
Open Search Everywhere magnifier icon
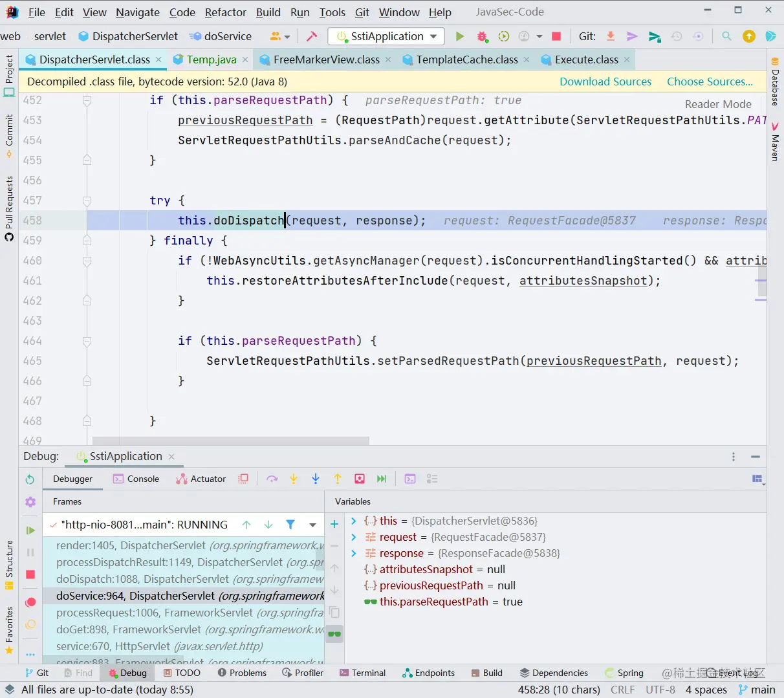coord(726,36)
